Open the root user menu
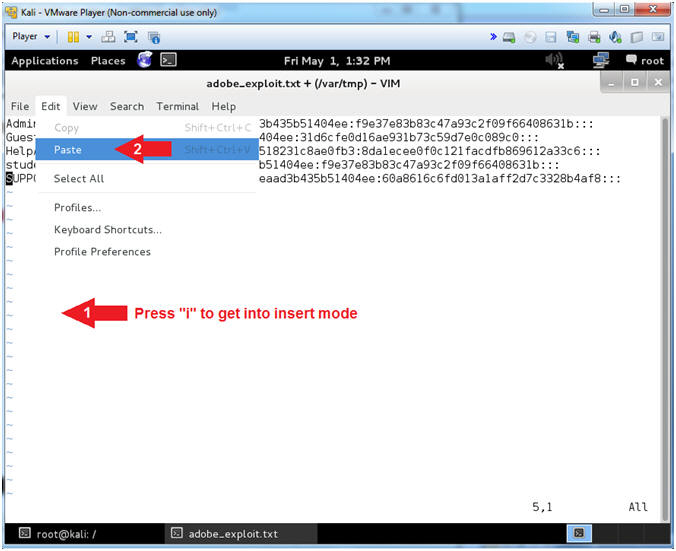Viewport: 676px width, 551px height. [x=645, y=60]
